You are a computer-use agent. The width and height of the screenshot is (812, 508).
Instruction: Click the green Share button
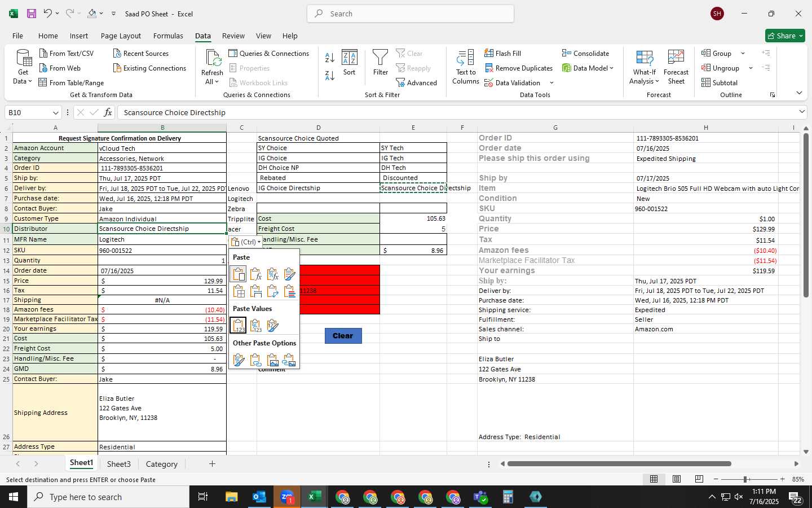pyautogui.click(x=785, y=36)
